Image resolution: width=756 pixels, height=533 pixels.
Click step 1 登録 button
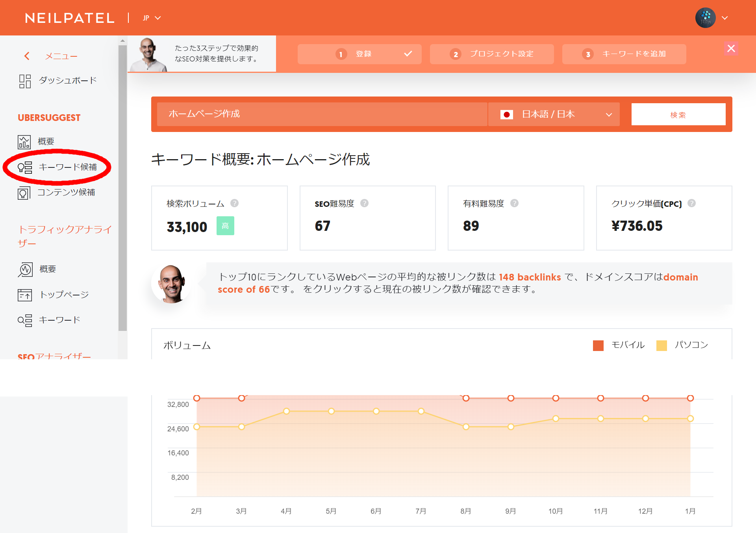[x=359, y=54]
